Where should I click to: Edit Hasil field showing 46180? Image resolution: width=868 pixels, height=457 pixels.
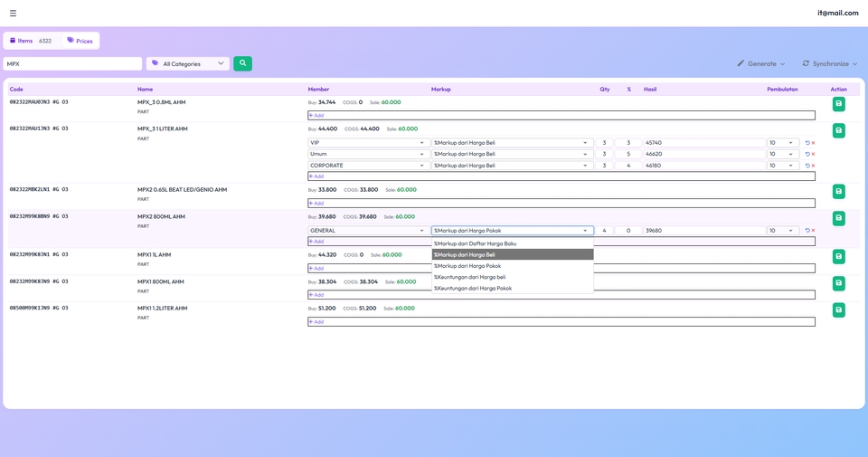(703, 166)
